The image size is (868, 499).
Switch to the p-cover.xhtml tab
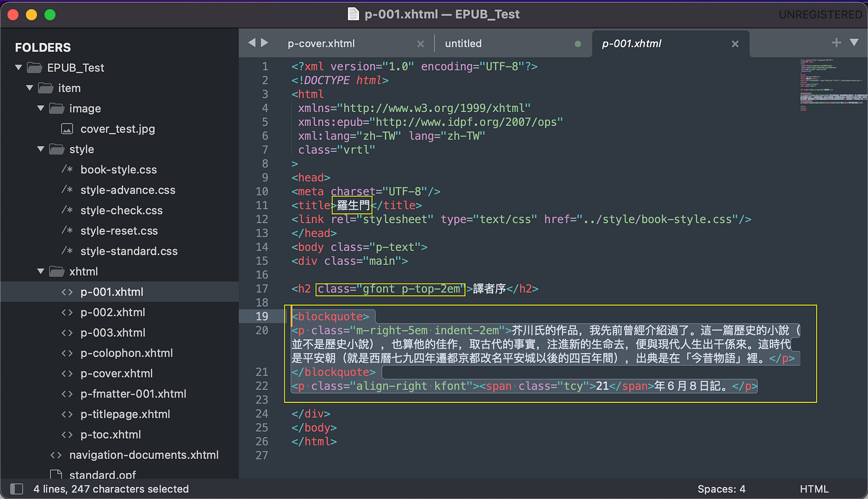pos(321,43)
